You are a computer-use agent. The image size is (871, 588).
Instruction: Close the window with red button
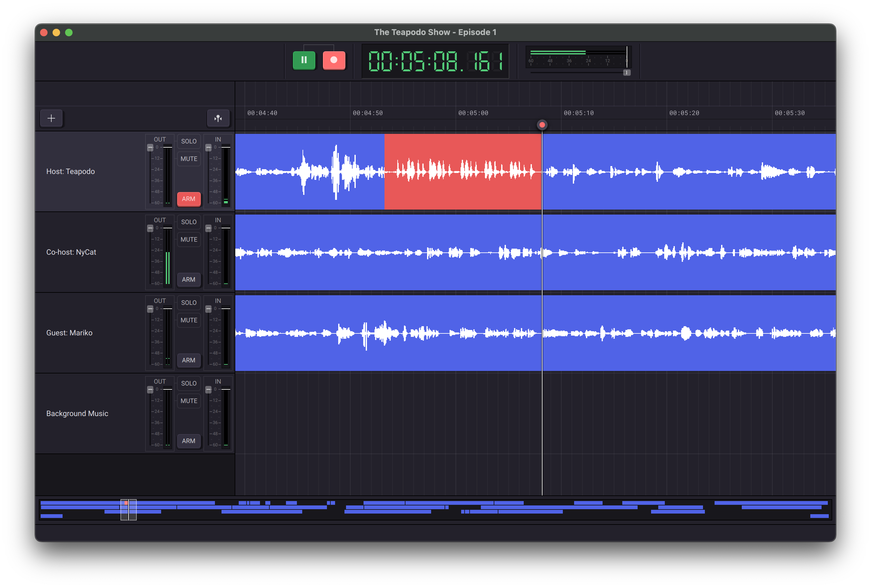[x=44, y=33]
